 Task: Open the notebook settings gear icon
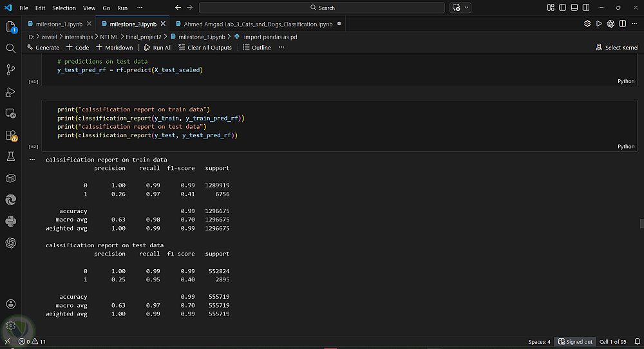[x=587, y=24]
